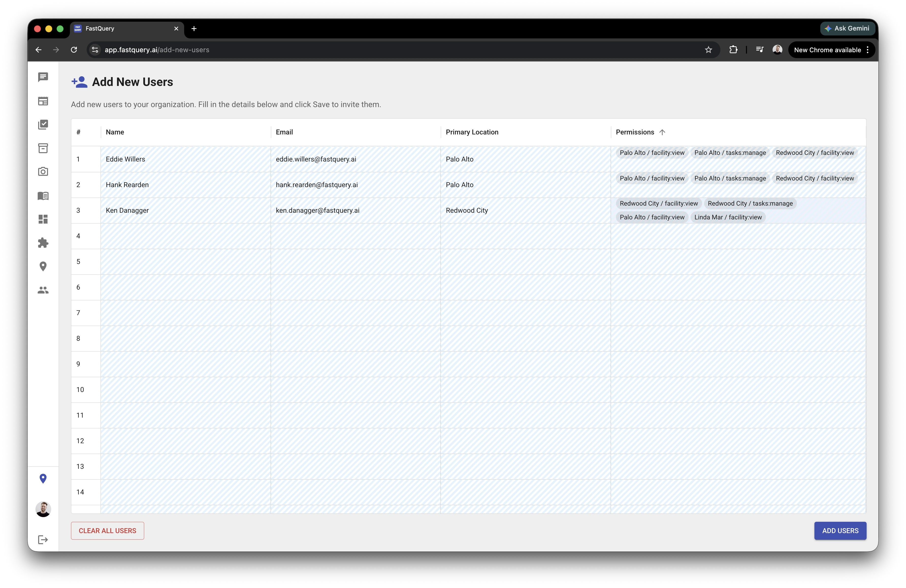The height and width of the screenshot is (588, 906).
Task: Open the book library sidebar icon
Action: (x=43, y=196)
